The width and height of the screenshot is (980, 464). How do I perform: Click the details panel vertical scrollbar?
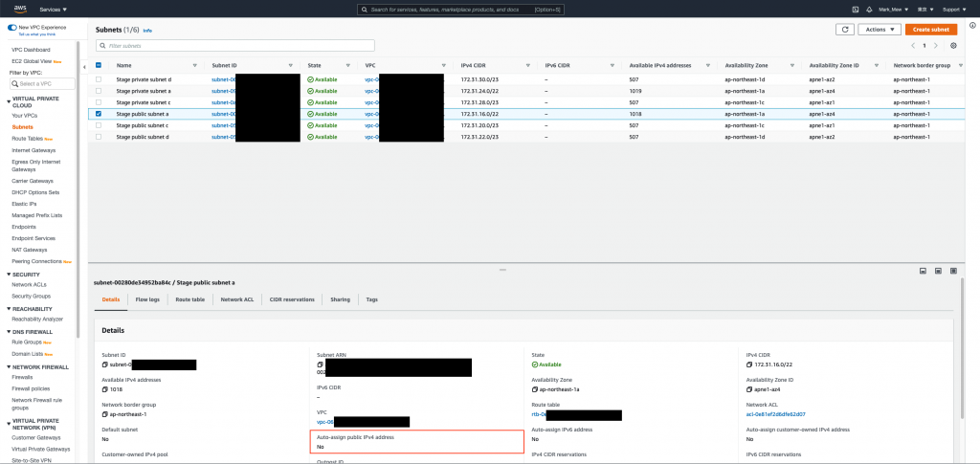pos(962,348)
